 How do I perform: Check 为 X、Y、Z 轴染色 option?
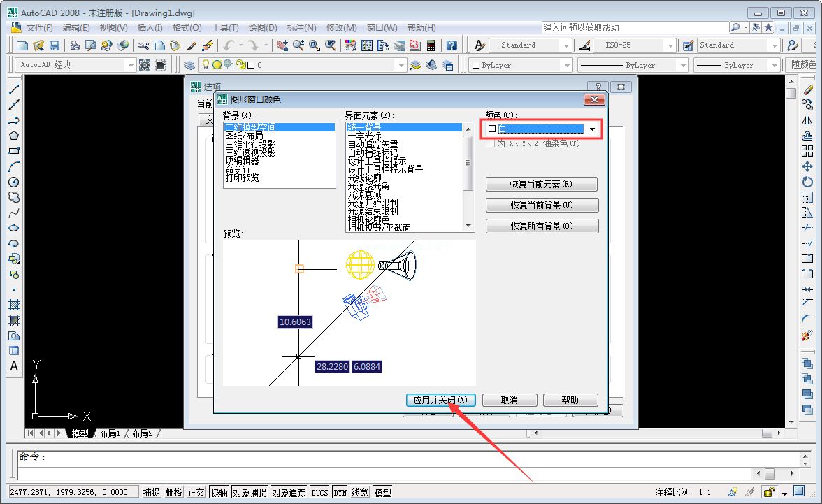(490, 143)
